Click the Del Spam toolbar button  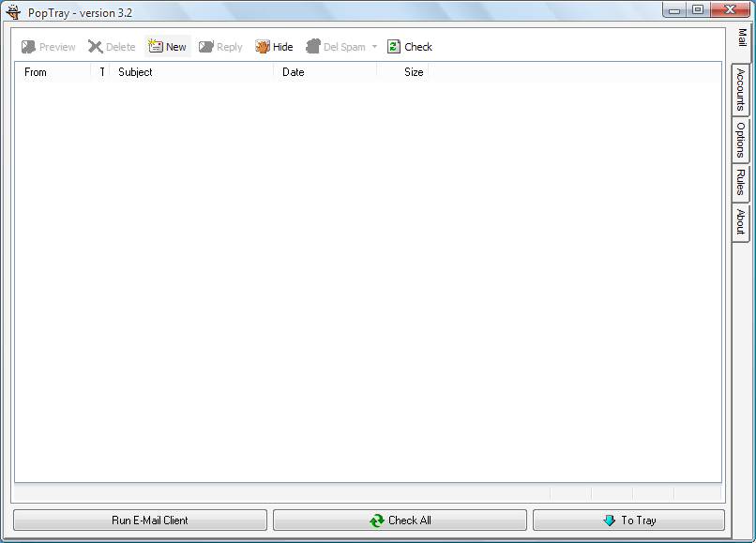(336, 47)
